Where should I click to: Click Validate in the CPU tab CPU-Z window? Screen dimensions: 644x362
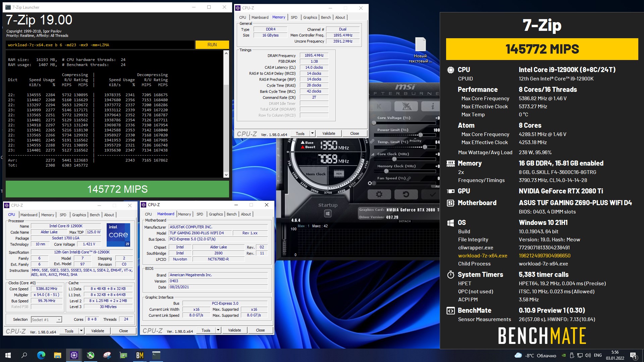(x=98, y=331)
